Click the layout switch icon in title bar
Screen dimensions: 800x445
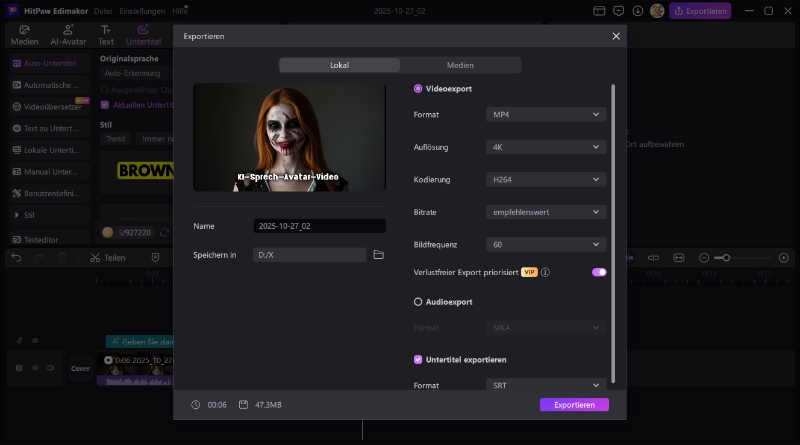pyautogui.click(x=599, y=11)
